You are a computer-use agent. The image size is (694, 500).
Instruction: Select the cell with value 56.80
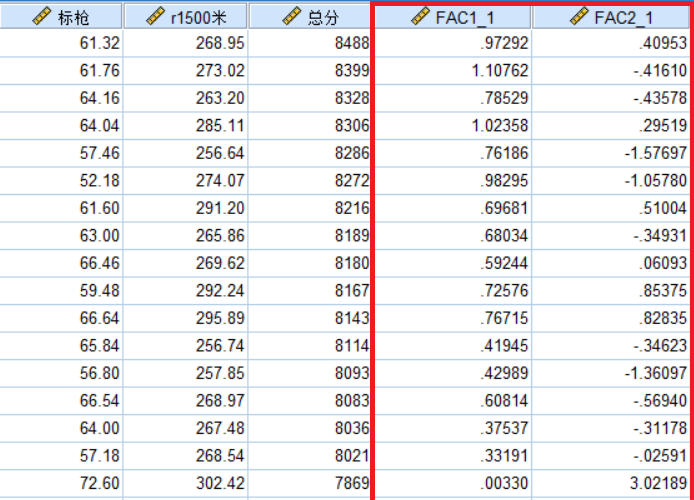61,373
